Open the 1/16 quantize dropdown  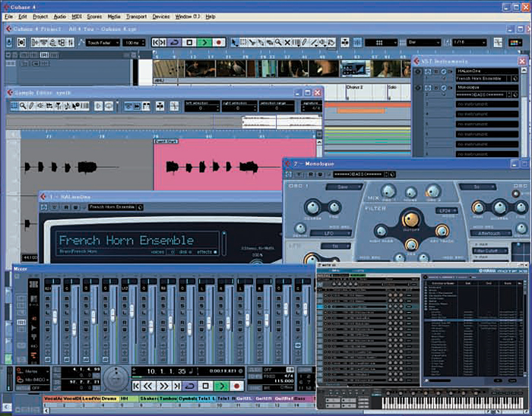pyautogui.click(x=470, y=43)
